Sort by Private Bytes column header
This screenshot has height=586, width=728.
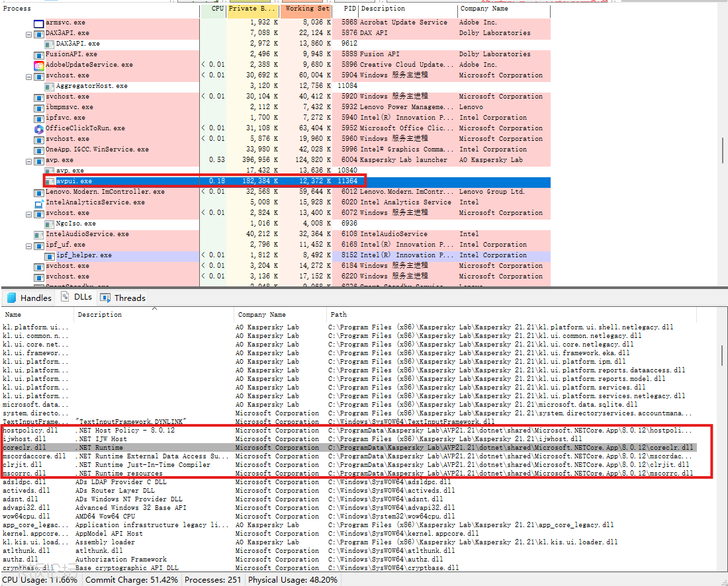pos(253,9)
